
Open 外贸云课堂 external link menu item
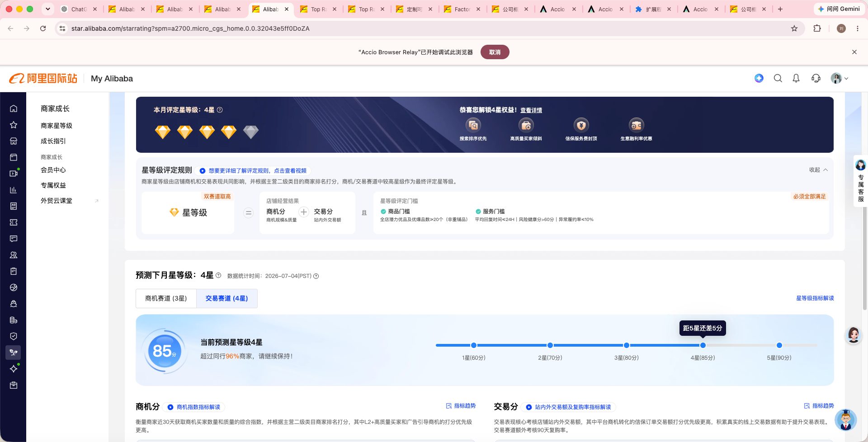click(57, 201)
